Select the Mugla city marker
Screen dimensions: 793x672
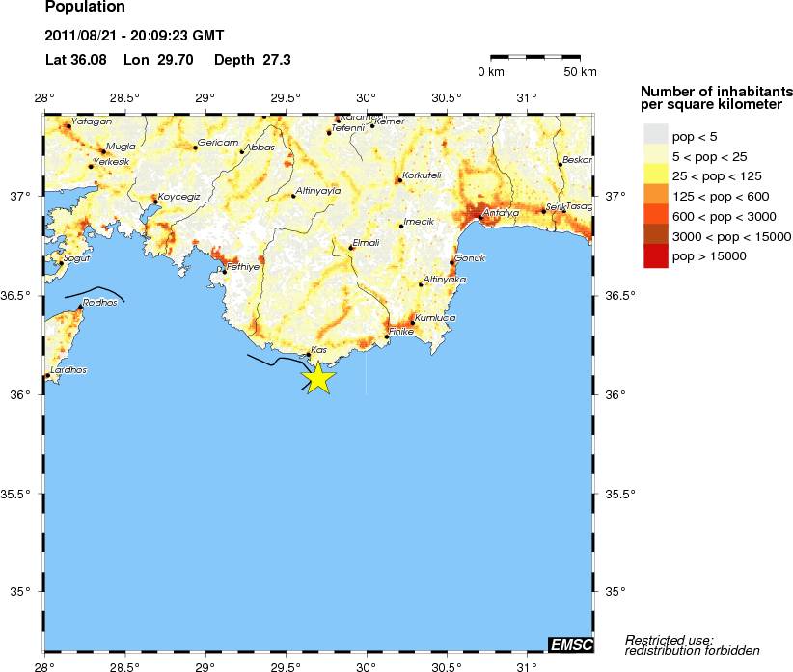(103, 151)
